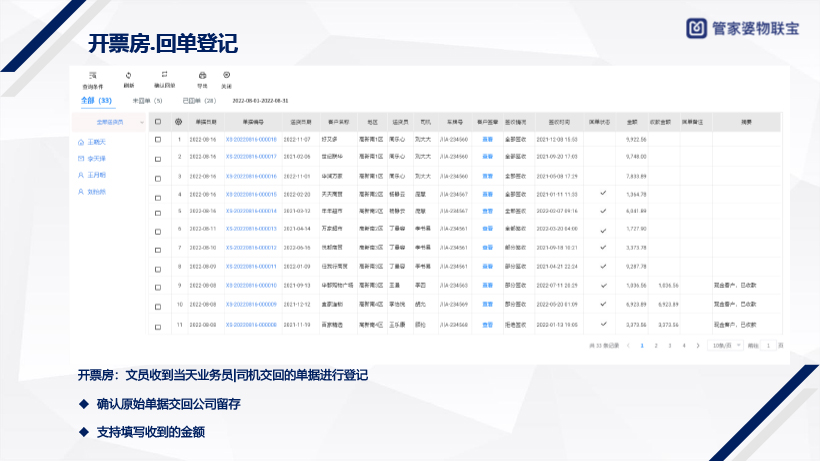
Task: Open the 10条/页 page size dropdown
Action: point(725,346)
